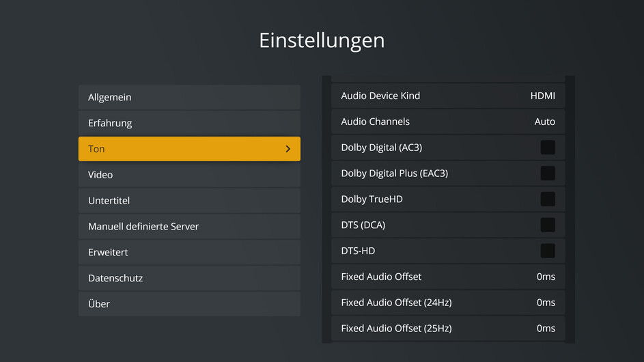The image size is (644, 362).
Task: Set the Fixed Audio Offset (24Hz) value
Action: click(546, 303)
